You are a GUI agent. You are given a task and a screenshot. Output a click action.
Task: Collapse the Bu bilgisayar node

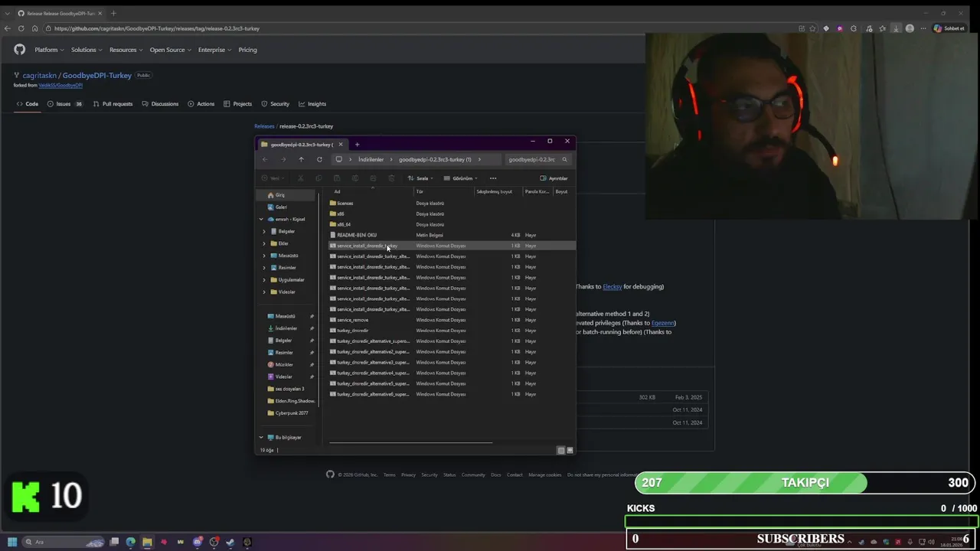tap(261, 438)
